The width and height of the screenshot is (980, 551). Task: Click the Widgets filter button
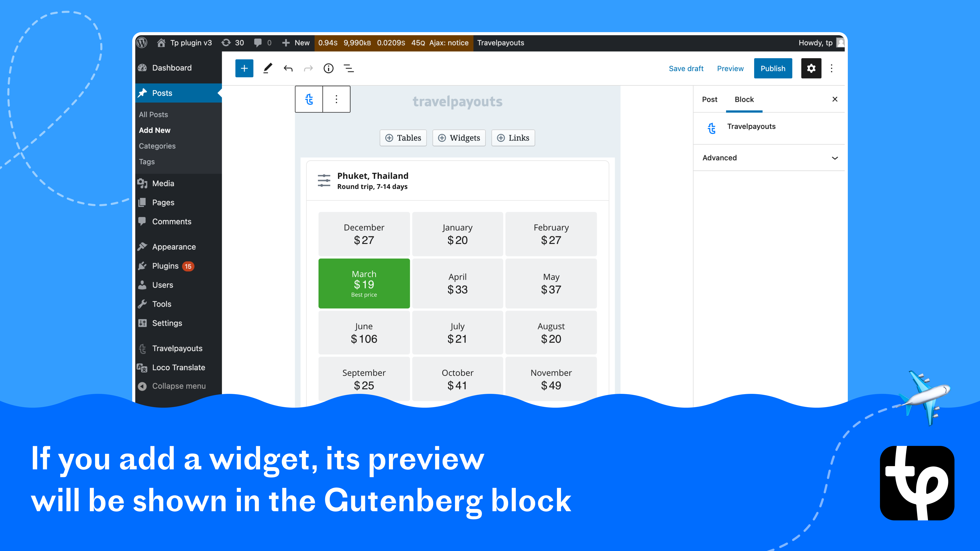point(459,138)
